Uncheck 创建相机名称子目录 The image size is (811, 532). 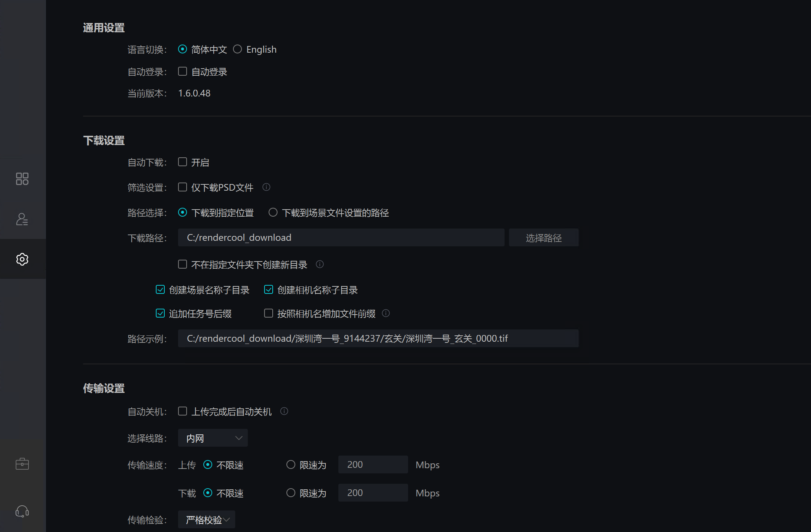click(x=268, y=289)
